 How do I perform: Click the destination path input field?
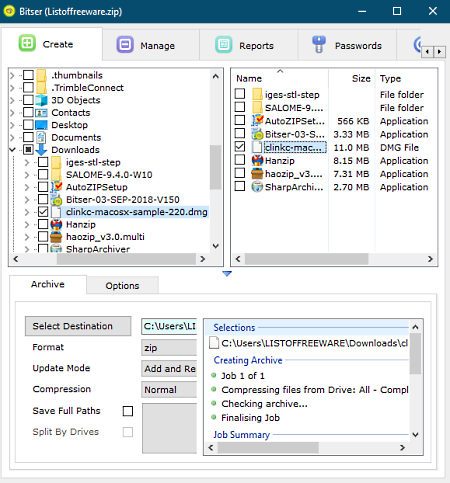tap(169, 326)
